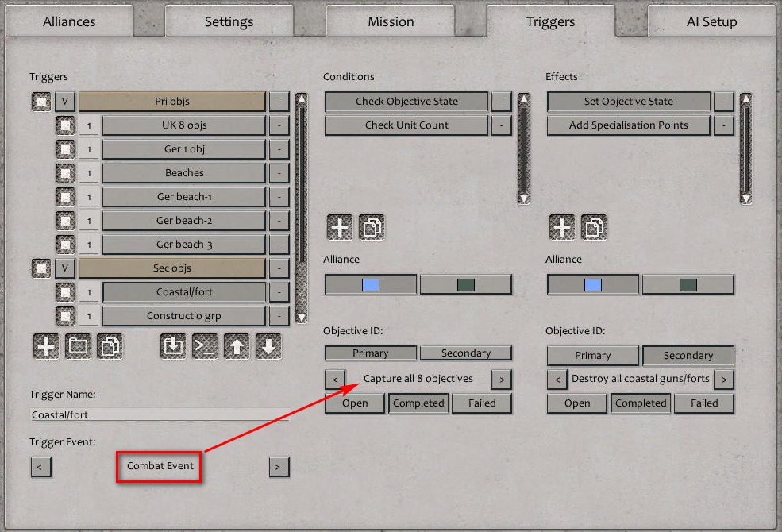Pick the blue Alliance swatch under Conditions
Screen dimensions: 782x532
[x=371, y=283]
